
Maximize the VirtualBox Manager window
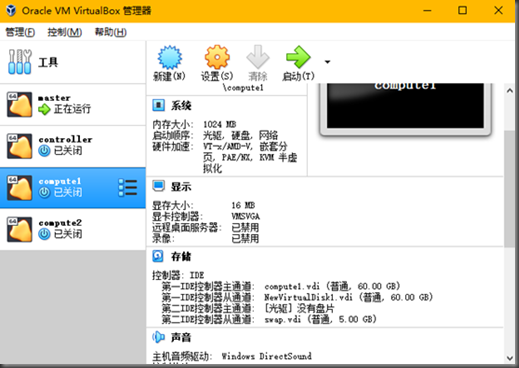pos(462,11)
